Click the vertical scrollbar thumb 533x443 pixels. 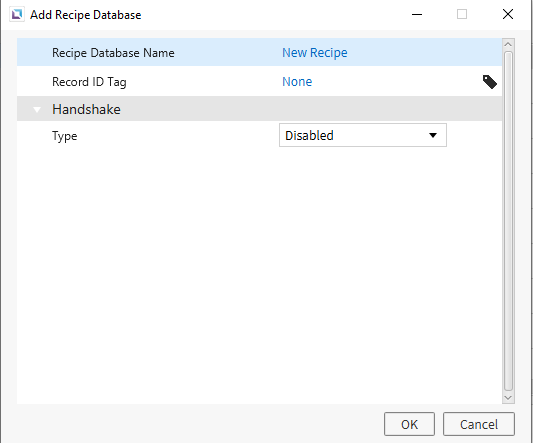[508, 221]
